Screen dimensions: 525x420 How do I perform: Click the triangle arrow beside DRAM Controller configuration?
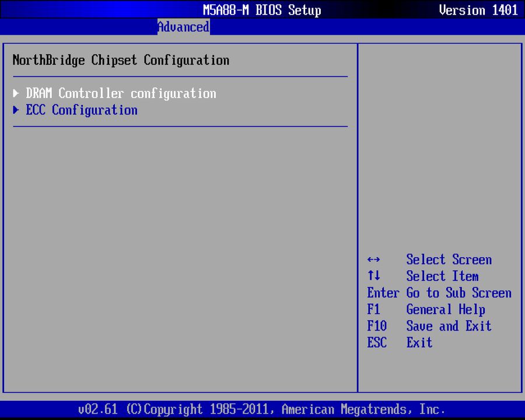[x=16, y=93]
